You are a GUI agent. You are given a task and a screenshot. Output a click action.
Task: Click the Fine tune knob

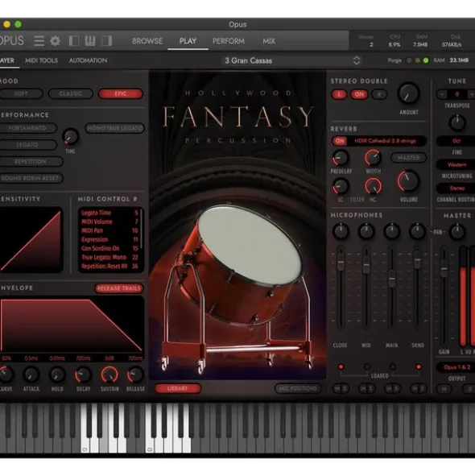pos(457,123)
